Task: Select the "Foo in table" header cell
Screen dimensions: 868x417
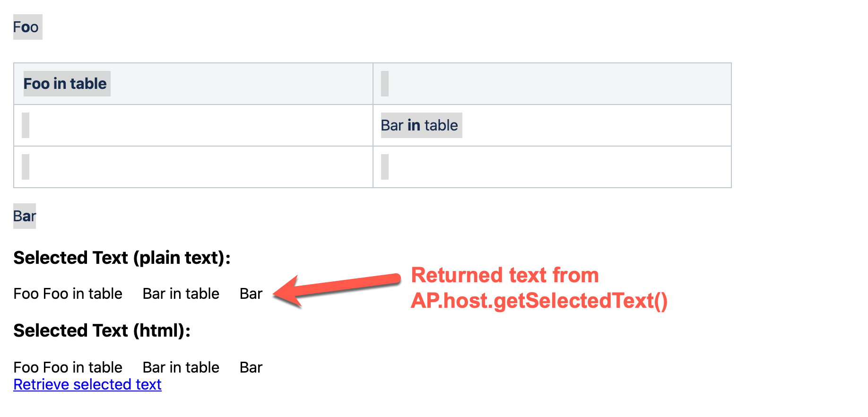Action: coord(65,84)
